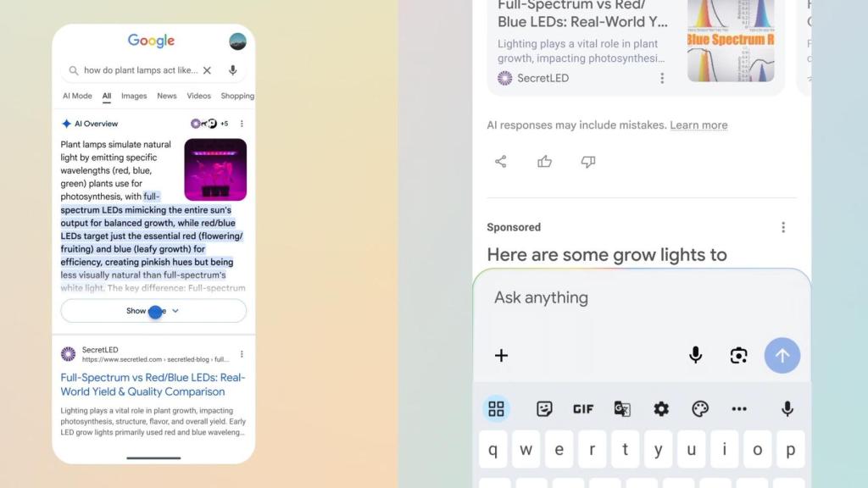868x488 pixels.
Task: Share the AI Overview response
Action: (x=500, y=161)
